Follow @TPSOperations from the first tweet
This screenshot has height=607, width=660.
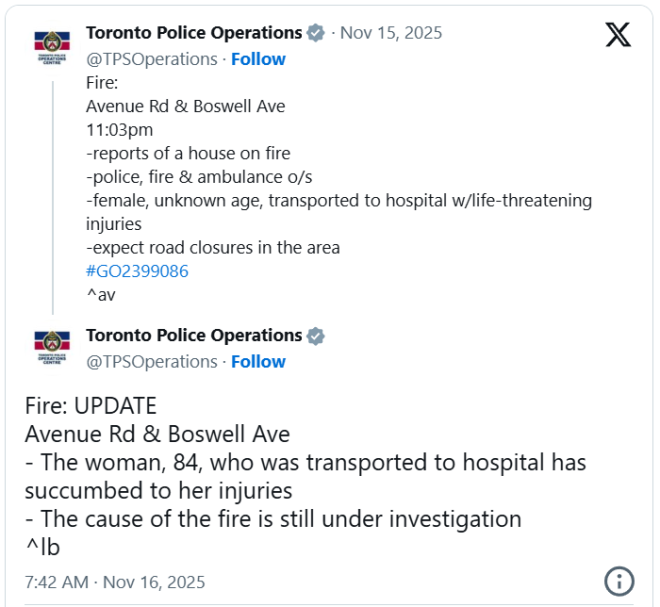pyautogui.click(x=258, y=59)
